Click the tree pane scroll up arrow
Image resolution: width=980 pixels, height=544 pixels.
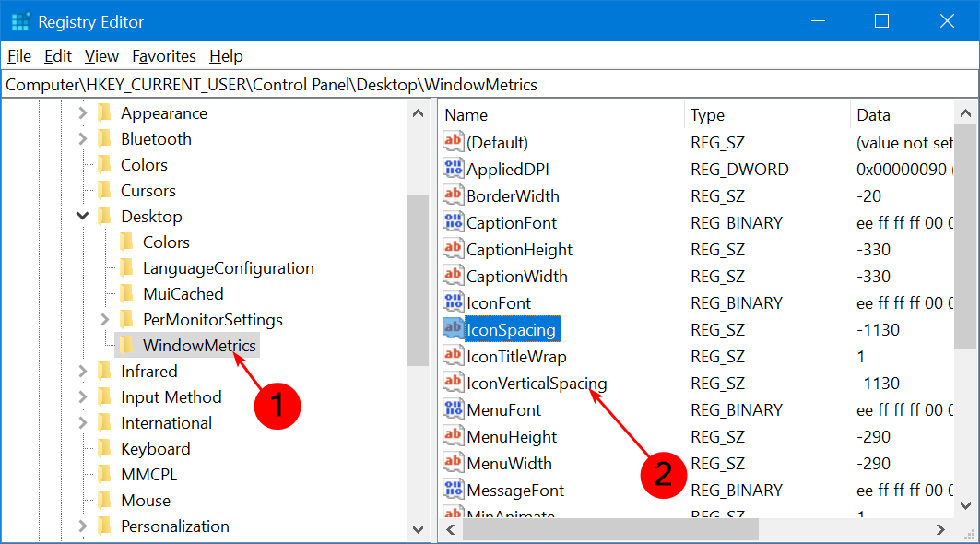[419, 113]
